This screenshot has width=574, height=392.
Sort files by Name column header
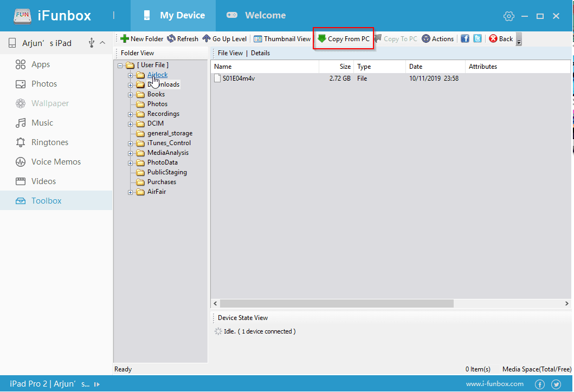click(x=265, y=67)
